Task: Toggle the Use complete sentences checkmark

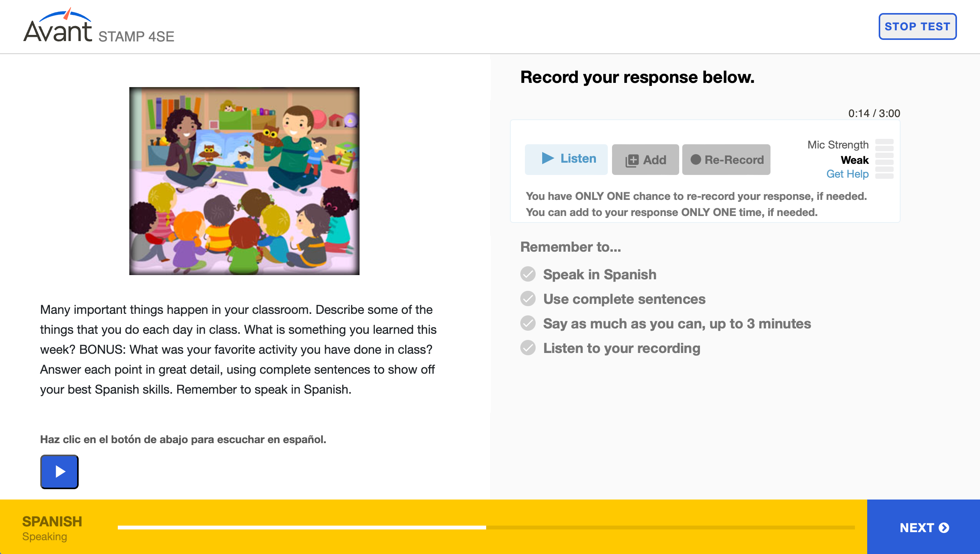Action: (528, 299)
